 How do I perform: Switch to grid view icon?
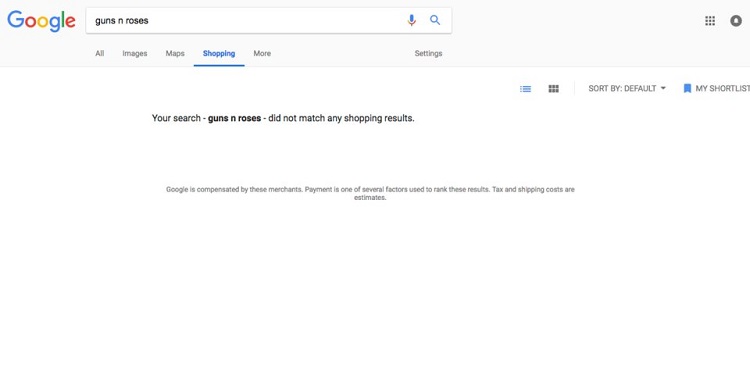click(553, 88)
